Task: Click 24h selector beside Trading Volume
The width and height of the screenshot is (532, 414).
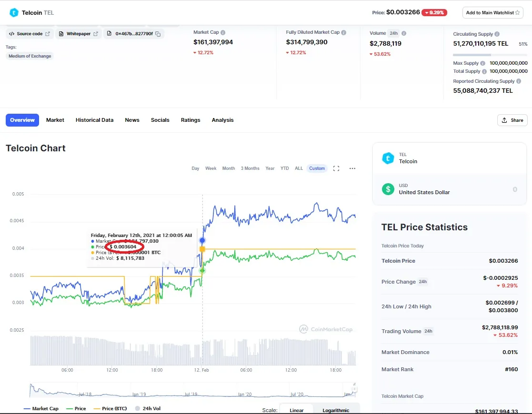Action: [428, 331]
